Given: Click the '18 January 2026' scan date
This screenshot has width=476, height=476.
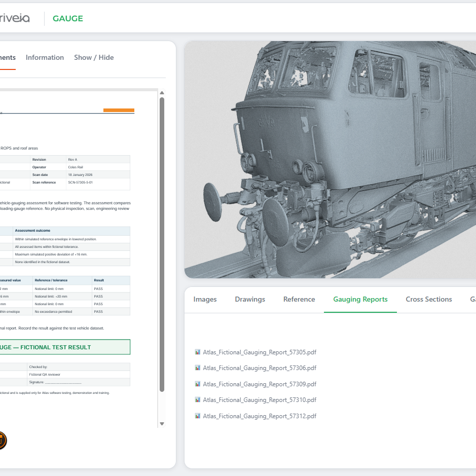Looking at the screenshot, I should 80,175.
